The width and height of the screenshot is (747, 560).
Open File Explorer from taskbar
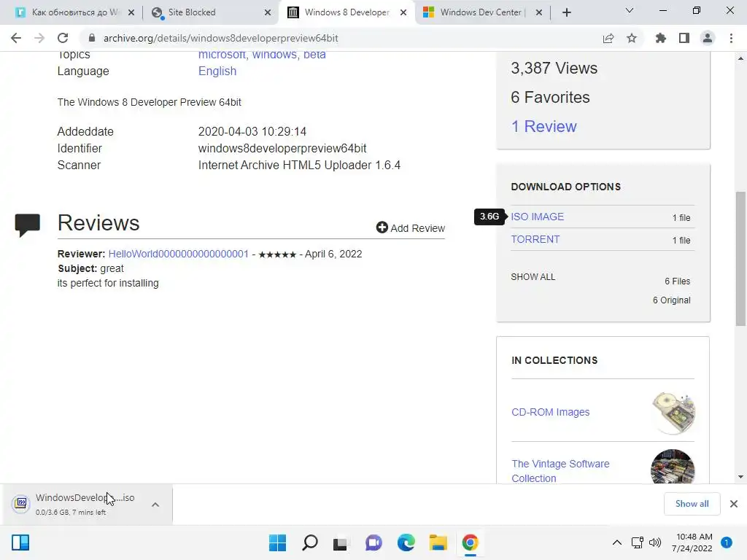pos(438,542)
